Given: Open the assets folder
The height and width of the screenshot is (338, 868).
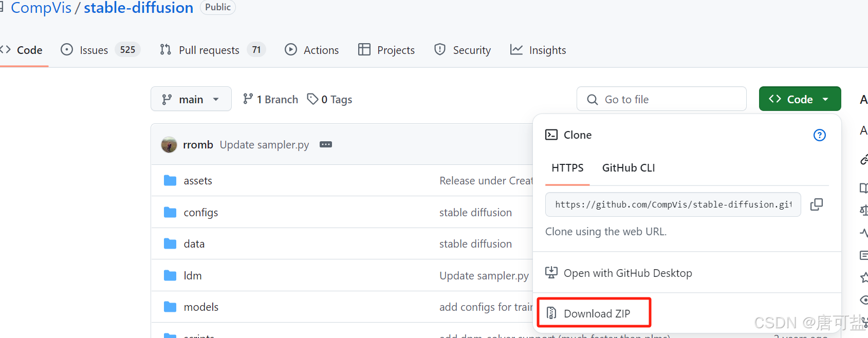Looking at the screenshot, I should (198, 181).
